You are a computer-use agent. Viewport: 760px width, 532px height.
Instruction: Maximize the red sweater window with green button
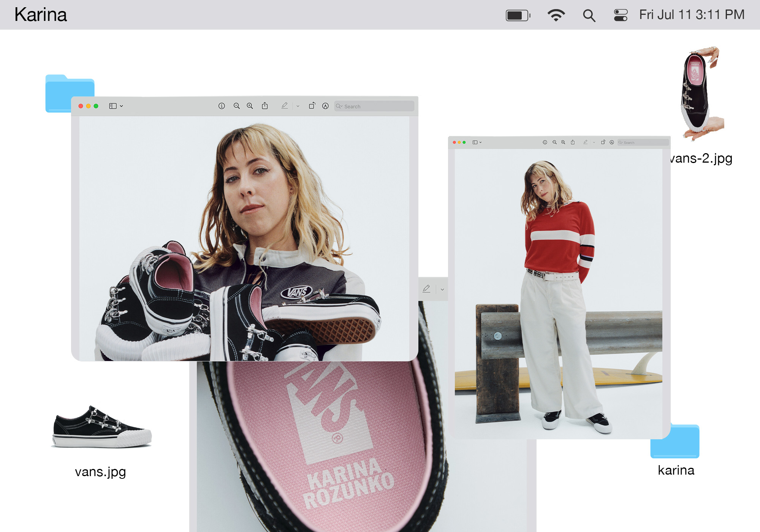click(464, 142)
